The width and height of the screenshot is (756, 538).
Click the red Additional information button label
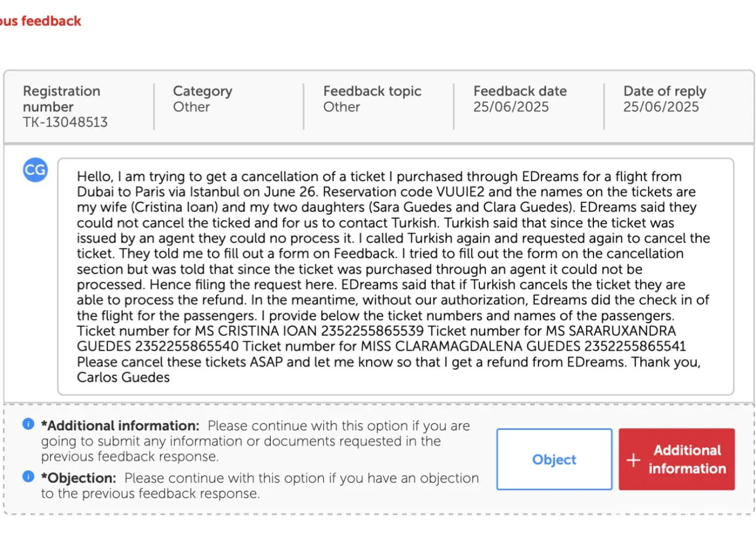point(687,459)
